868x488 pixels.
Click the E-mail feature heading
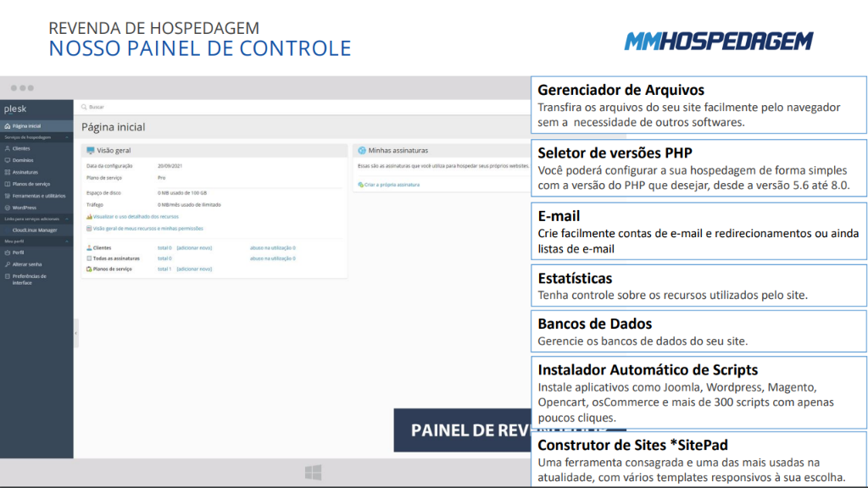(x=559, y=216)
